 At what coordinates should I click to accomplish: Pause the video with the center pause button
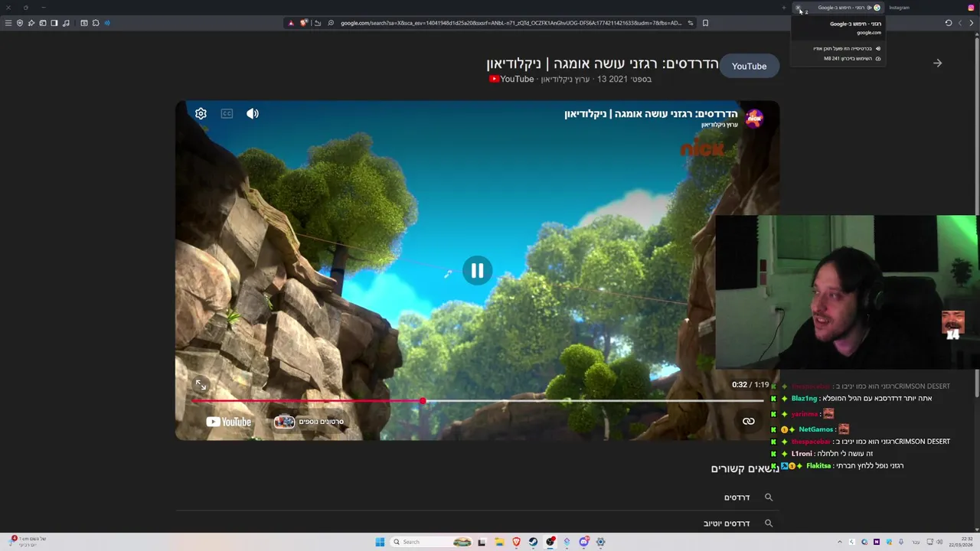click(x=477, y=270)
